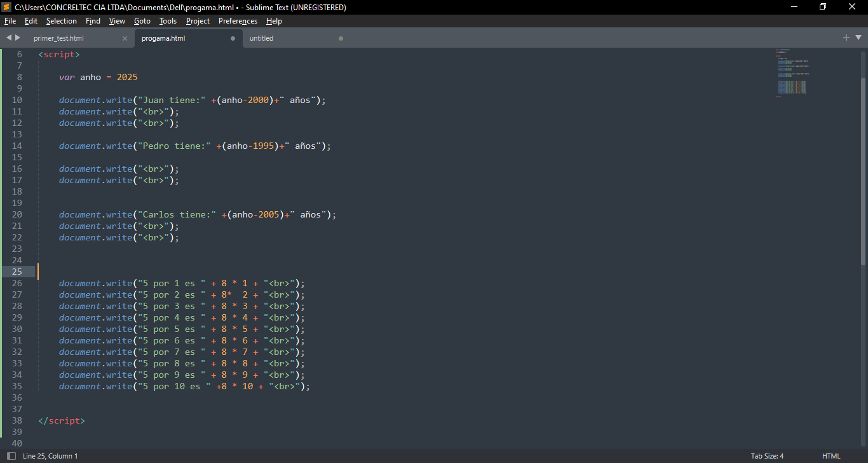
Task: Toggle the side bar from status bar icon
Action: (11, 456)
